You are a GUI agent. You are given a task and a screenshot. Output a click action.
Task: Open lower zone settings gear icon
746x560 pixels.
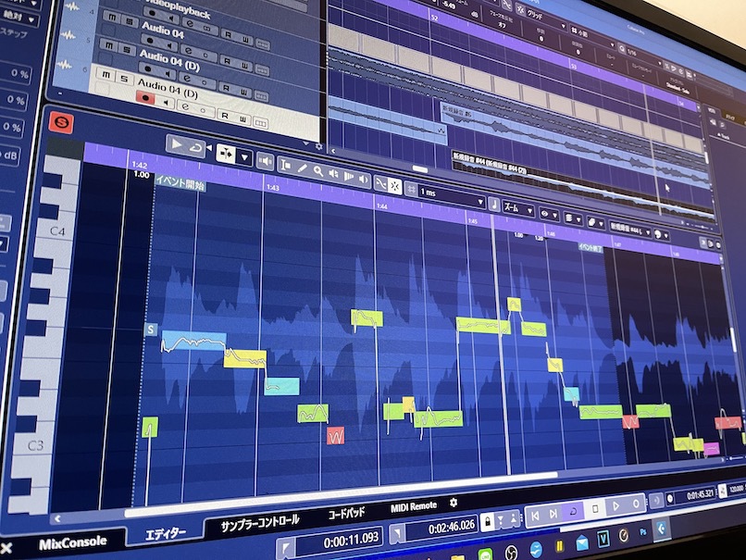tap(454, 502)
